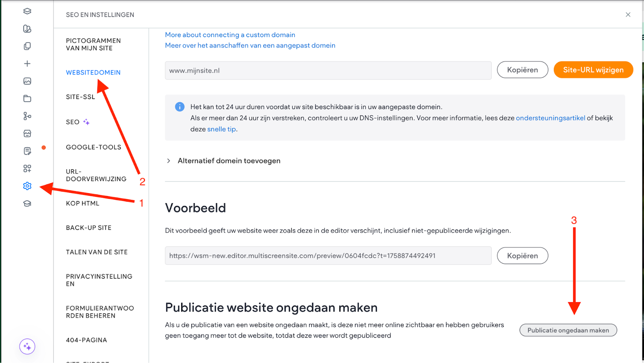Click the sparkle AI assistant button

(27, 346)
